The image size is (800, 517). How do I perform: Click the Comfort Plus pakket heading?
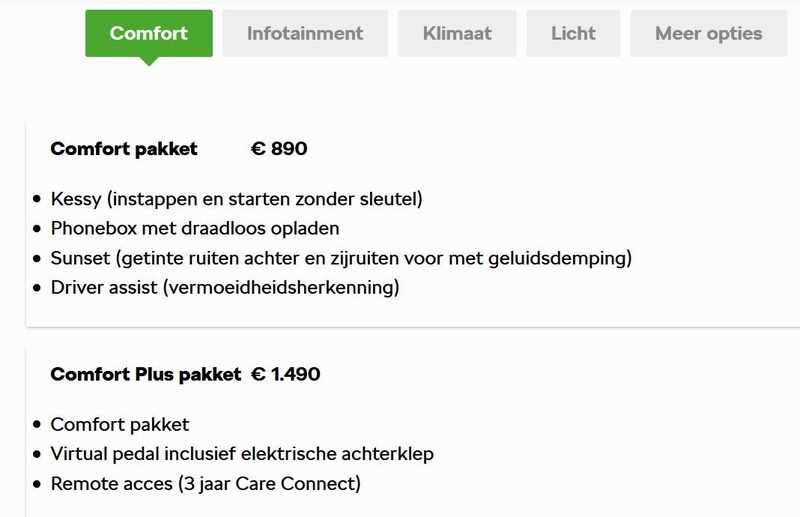tap(146, 375)
